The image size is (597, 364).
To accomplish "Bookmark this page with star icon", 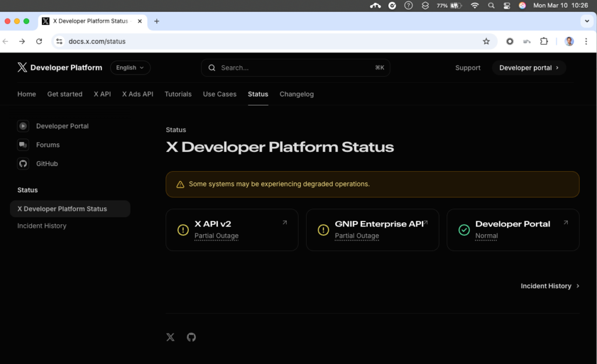I will tap(486, 41).
